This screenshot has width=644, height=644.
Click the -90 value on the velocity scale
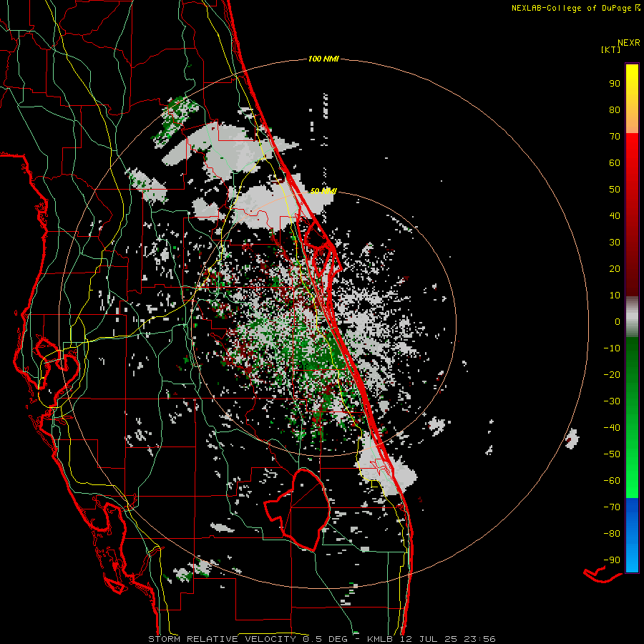point(612,560)
